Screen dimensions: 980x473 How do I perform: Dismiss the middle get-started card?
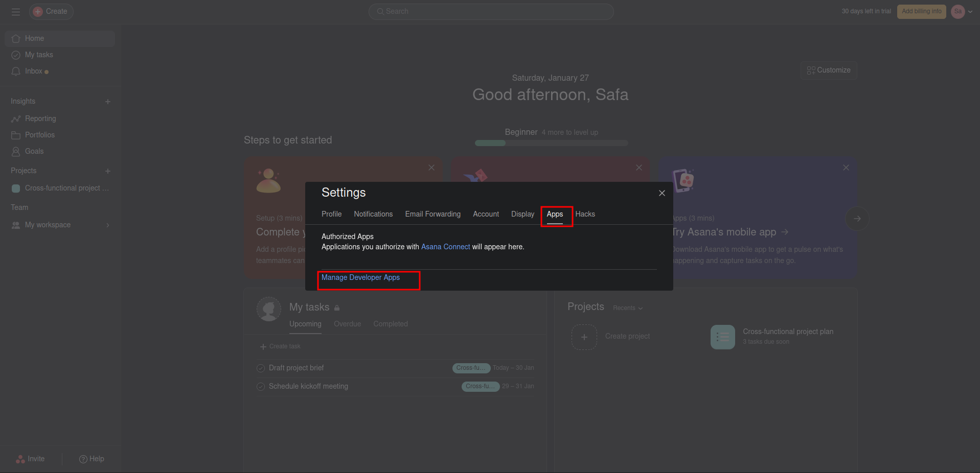click(x=639, y=168)
